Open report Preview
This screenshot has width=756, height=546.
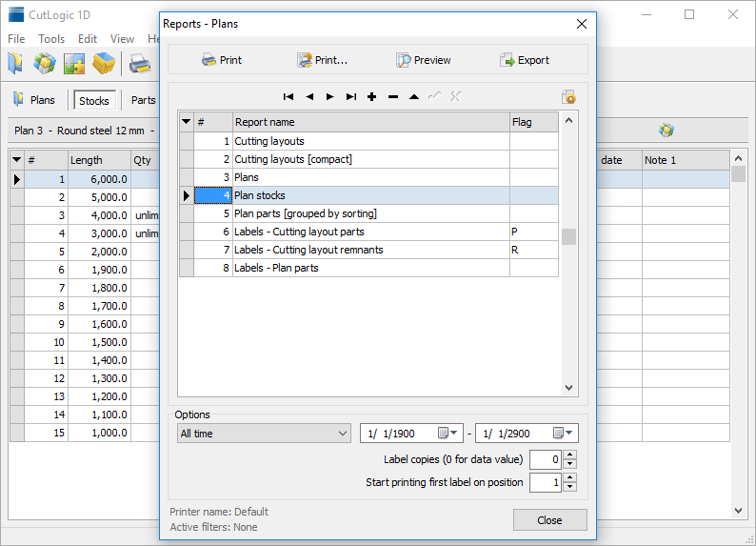(424, 60)
